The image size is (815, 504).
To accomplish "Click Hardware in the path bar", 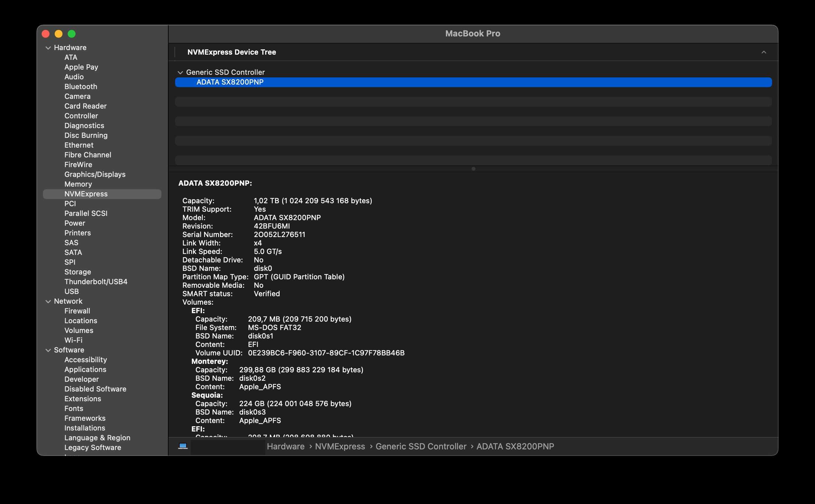I will point(285,446).
